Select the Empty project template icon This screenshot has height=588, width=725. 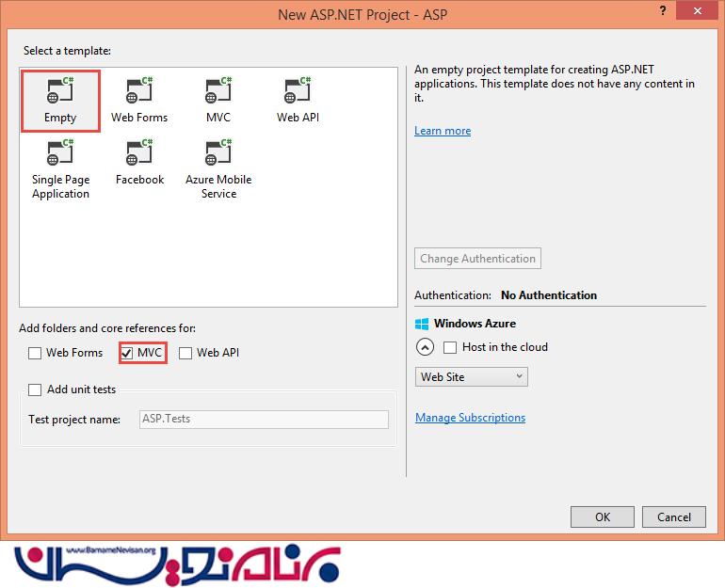click(60, 92)
